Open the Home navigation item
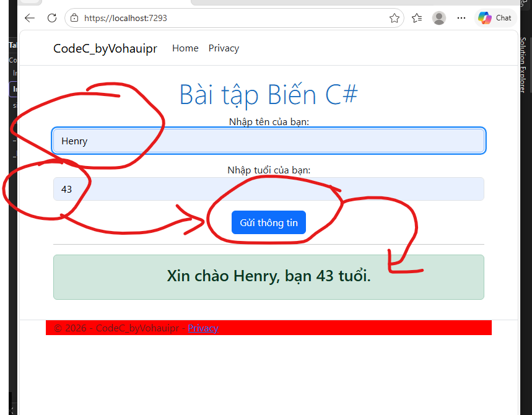532x415 pixels. point(185,48)
